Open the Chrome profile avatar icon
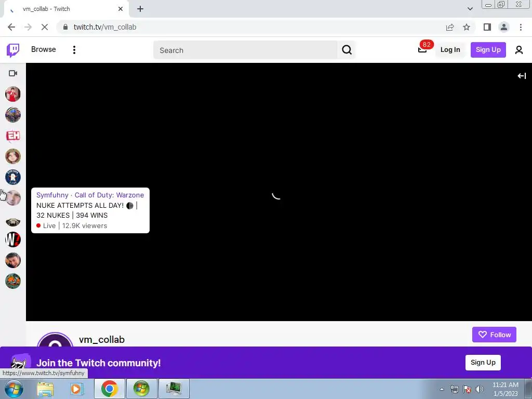 point(504,27)
